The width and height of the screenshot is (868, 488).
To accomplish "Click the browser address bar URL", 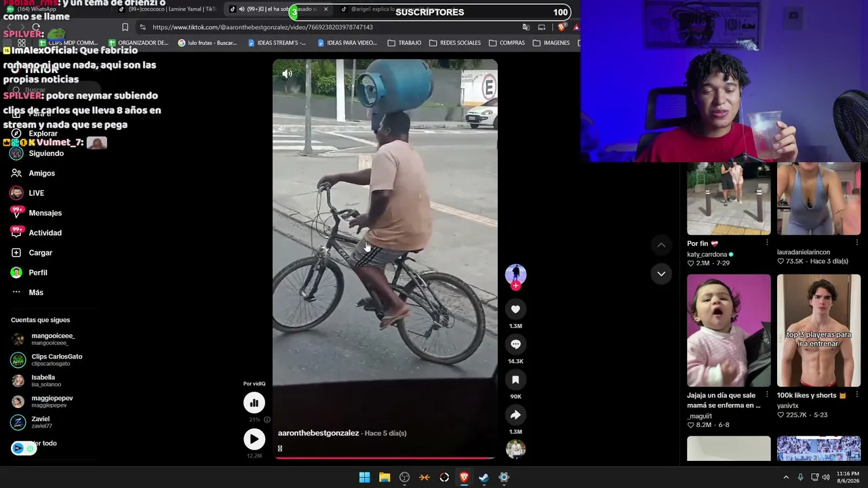I will point(262,27).
